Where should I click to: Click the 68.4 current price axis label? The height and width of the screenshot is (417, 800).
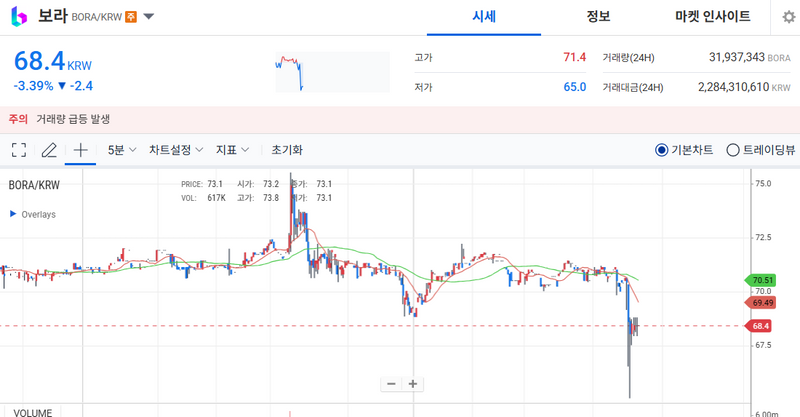[x=760, y=326]
